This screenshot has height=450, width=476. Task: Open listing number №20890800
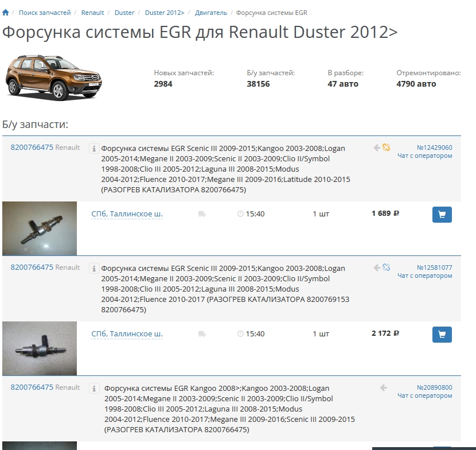(434, 387)
